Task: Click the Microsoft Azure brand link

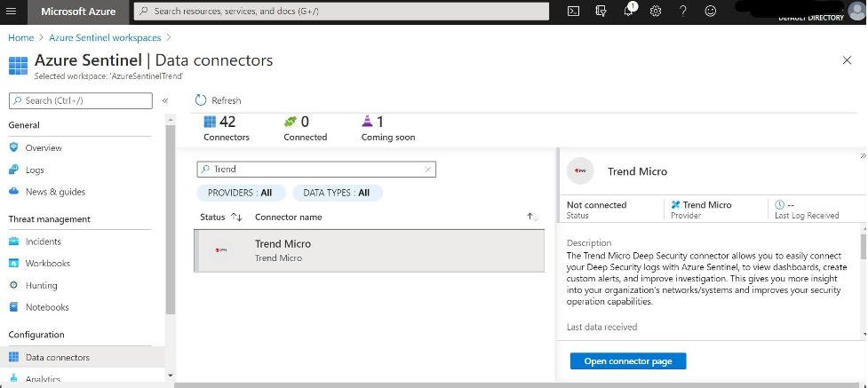Action: (78, 11)
